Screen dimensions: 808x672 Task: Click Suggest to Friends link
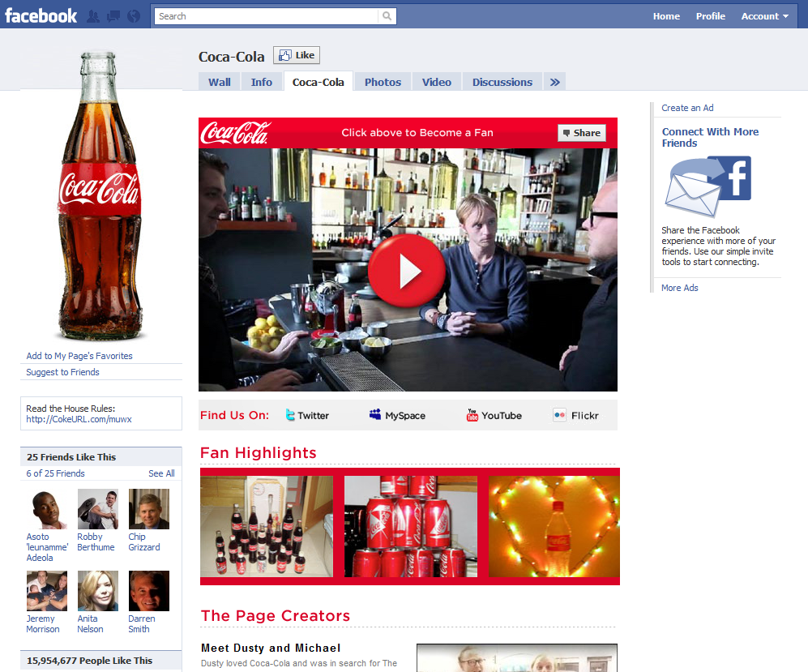coord(63,372)
